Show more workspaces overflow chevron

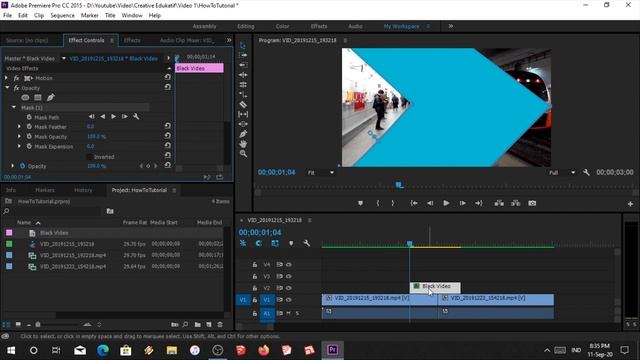pyautogui.click(x=451, y=26)
